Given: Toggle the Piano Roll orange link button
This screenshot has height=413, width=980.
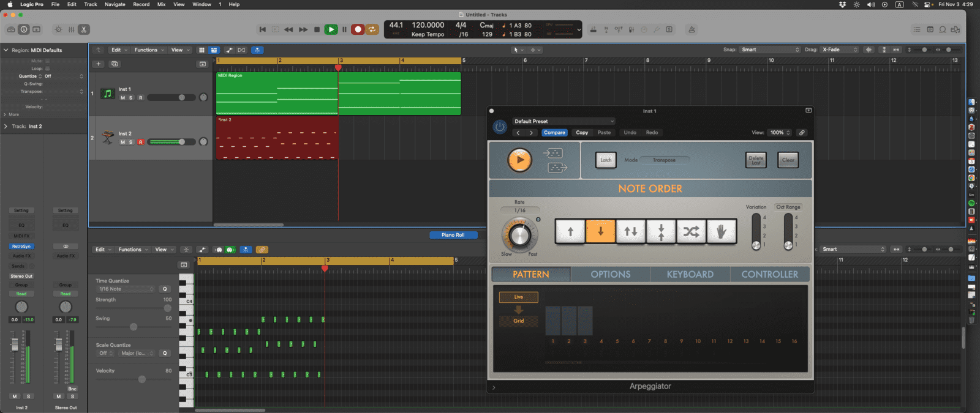Looking at the screenshot, I should (262, 250).
